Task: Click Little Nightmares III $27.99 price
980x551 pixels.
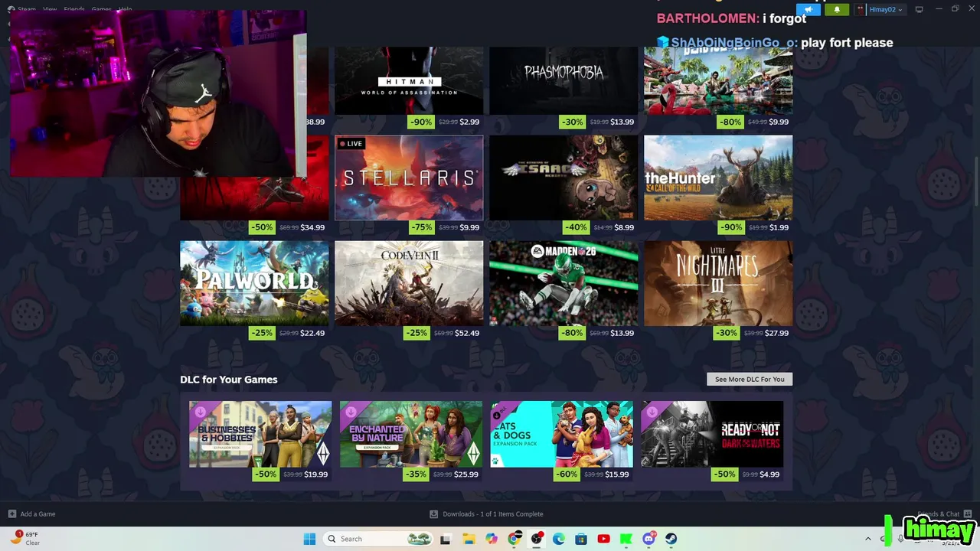Action: (x=776, y=333)
